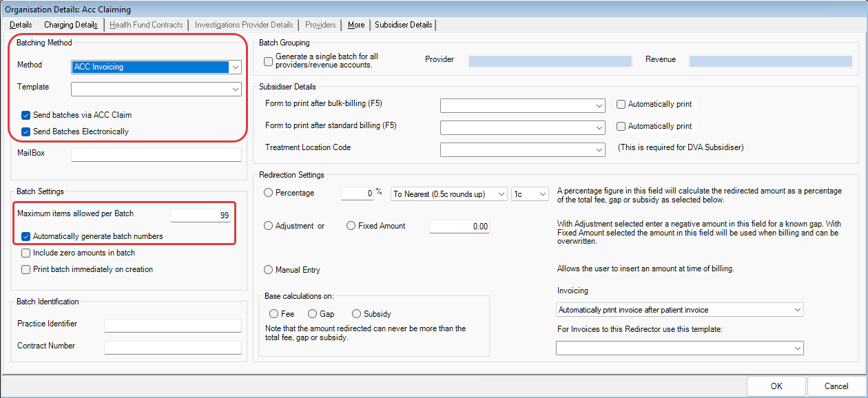The image size is (868, 398).
Task: Click the 0.00 amount input field
Action: [459, 227]
